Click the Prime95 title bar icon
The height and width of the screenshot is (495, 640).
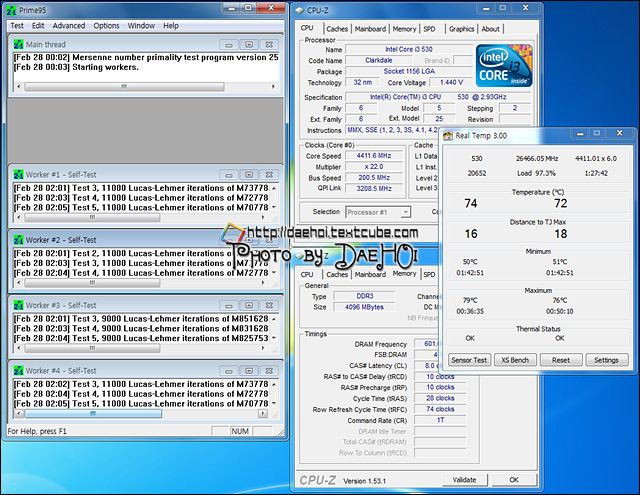tap(12, 10)
